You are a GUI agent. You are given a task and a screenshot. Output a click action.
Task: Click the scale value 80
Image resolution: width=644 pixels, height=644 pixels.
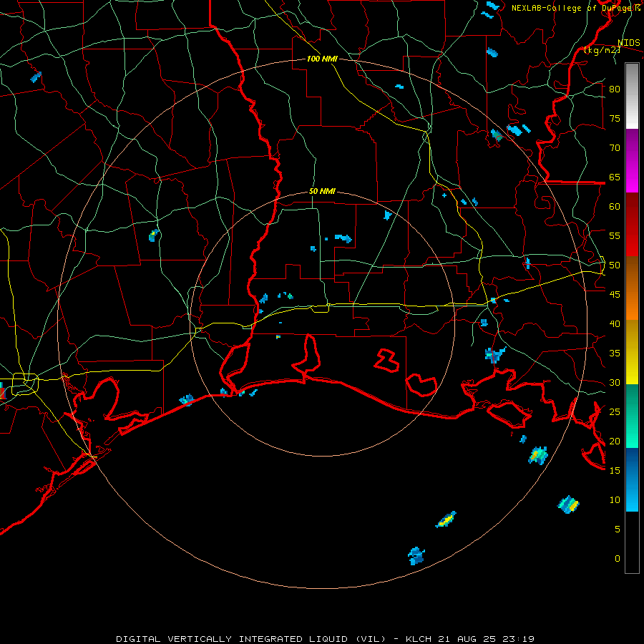point(615,89)
